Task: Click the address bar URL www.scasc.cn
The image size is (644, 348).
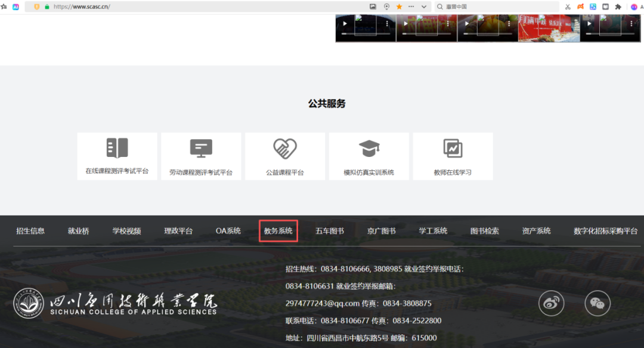Action: click(82, 7)
